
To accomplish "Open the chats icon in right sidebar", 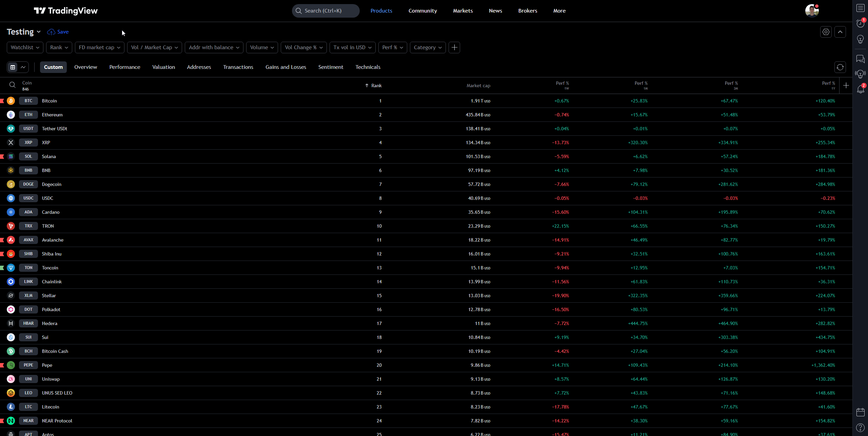I will [861, 59].
